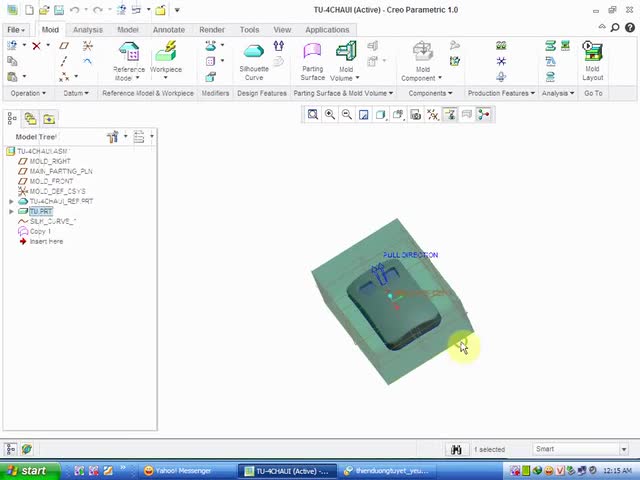Expand the TU.PRT tree node

(x=11, y=211)
